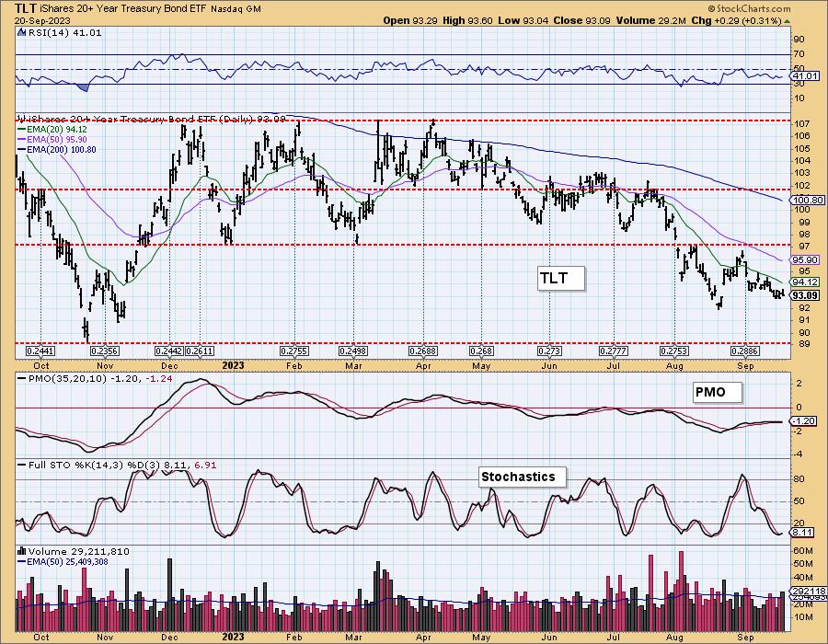This screenshot has width=828, height=644.
Task: Click the 0.2886 value label near September
Action: coord(744,351)
